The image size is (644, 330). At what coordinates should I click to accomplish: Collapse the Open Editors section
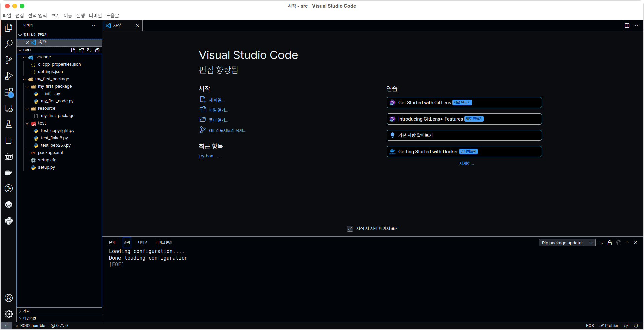click(x=59, y=35)
